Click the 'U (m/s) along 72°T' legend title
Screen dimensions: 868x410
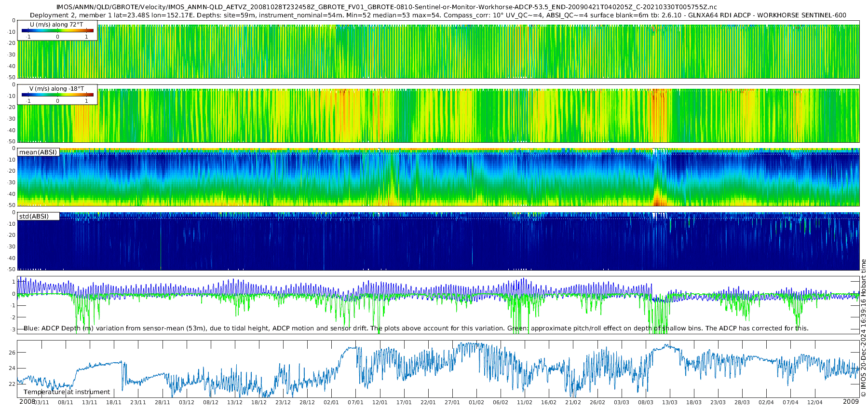point(56,25)
